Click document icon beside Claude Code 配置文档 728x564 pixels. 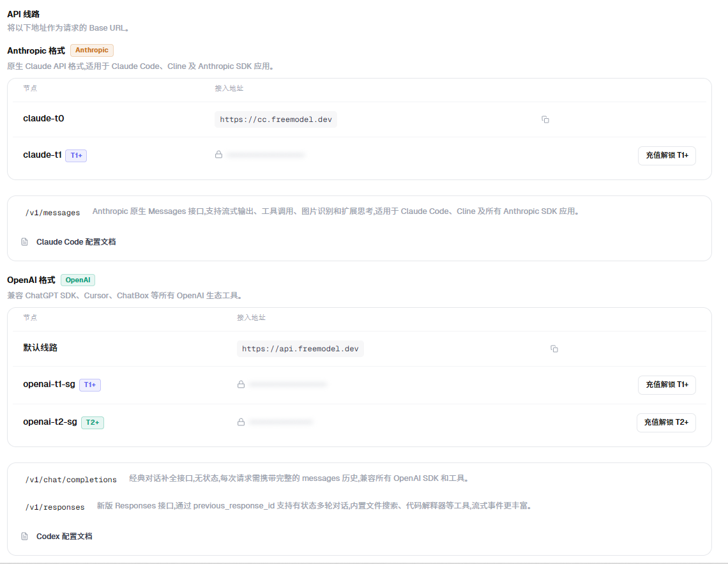(25, 242)
